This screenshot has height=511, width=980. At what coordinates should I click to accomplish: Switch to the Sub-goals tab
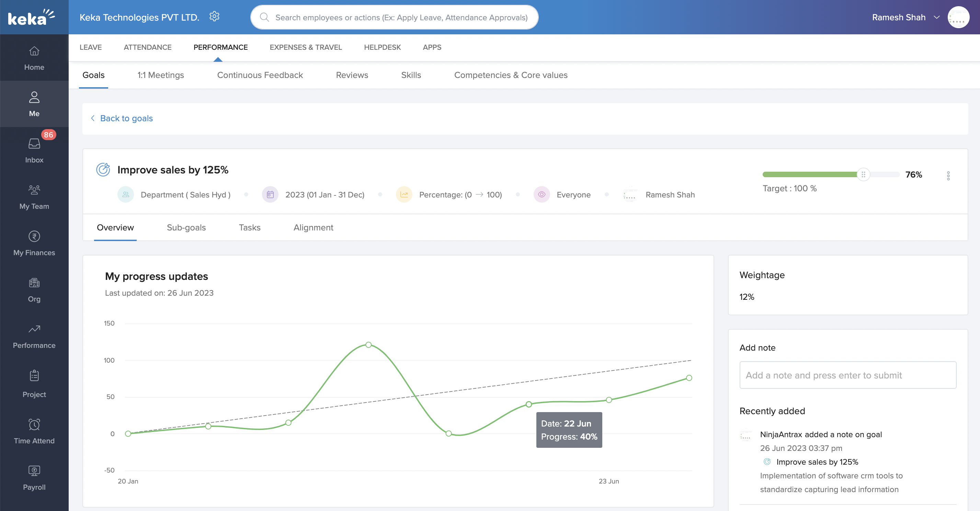click(186, 228)
